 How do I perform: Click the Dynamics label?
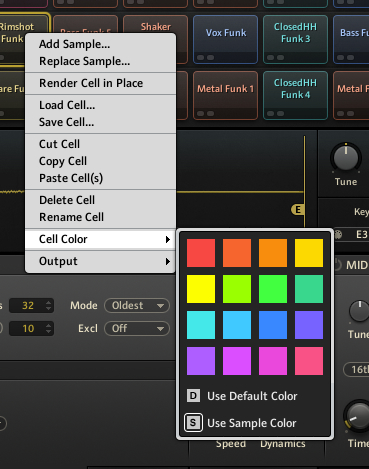(283, 444)
